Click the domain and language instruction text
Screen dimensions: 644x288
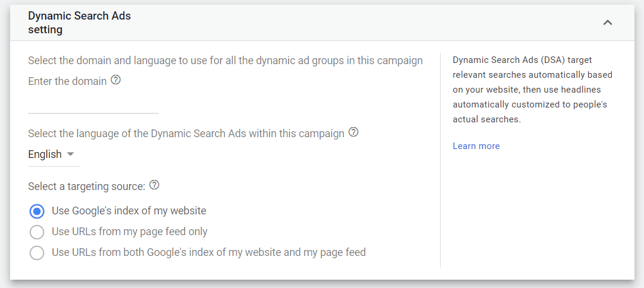(225, 61)
